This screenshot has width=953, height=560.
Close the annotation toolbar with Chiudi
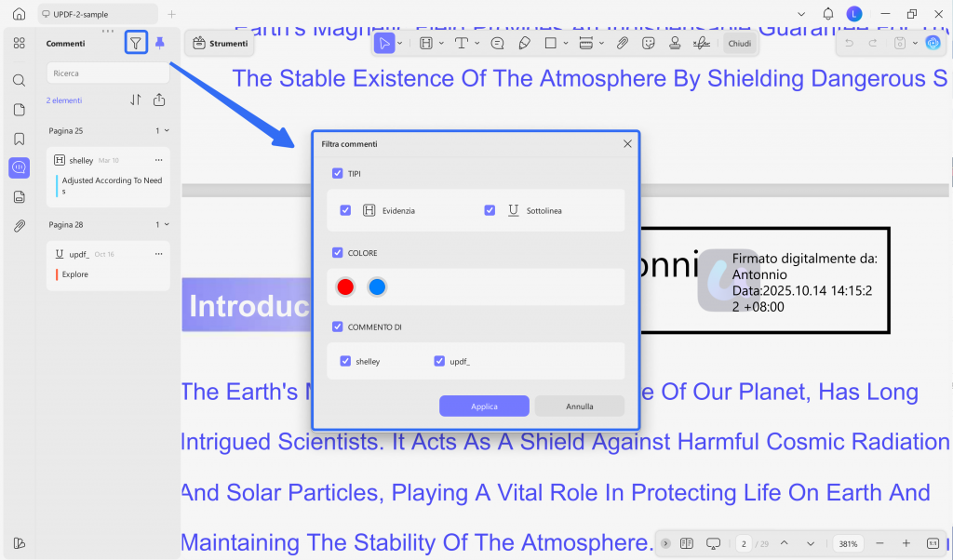(740, 43)
